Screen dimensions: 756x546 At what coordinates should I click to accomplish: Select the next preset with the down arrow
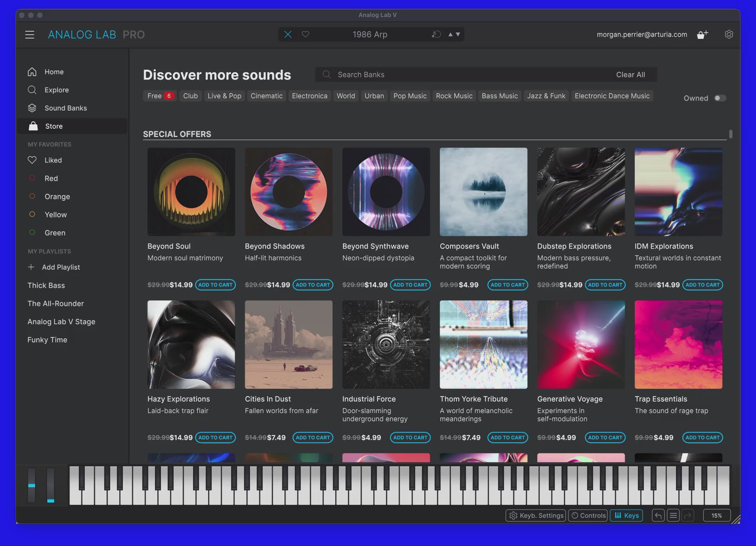[x=458, y=34]
